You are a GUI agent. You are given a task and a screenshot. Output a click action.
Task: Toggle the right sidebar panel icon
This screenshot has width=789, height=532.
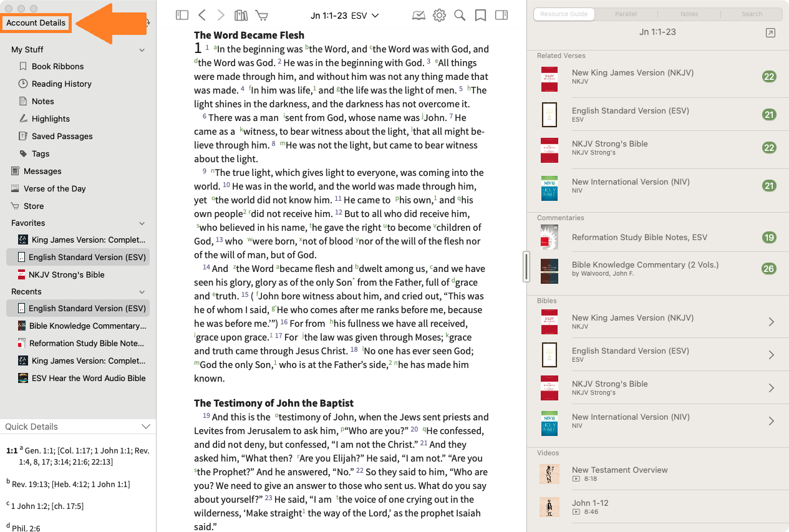coord(501,15)
